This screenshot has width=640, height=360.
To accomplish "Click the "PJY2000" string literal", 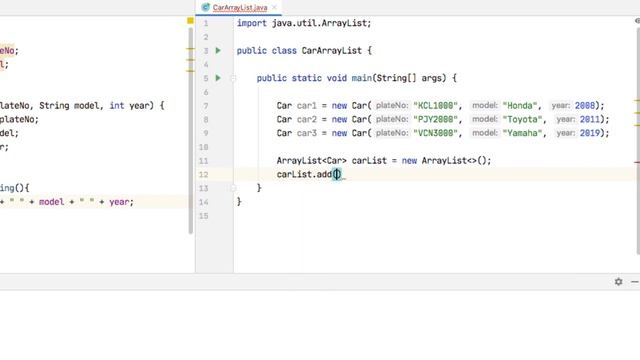I will coord(435,120).
